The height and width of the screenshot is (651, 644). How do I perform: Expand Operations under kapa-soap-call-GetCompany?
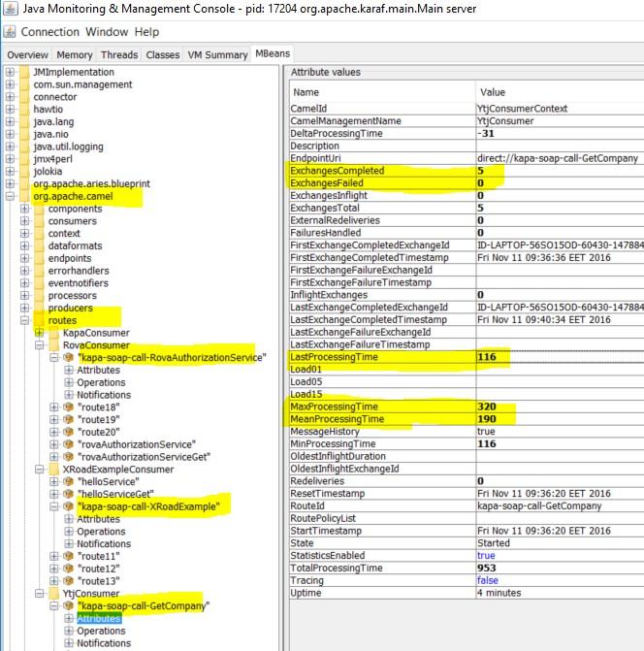[x=69, y=631]
